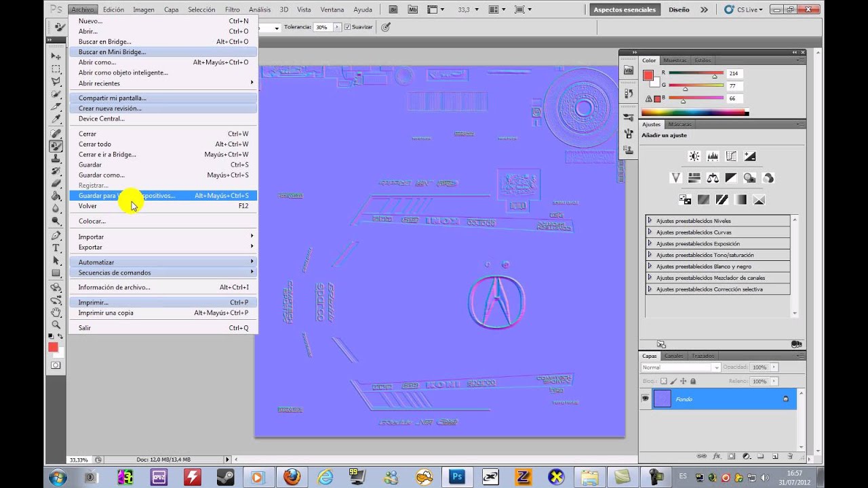Screen dimensions: 868x488
Task: Toggle Quick Mask mode in the toolbox
Action: point(56,365)
